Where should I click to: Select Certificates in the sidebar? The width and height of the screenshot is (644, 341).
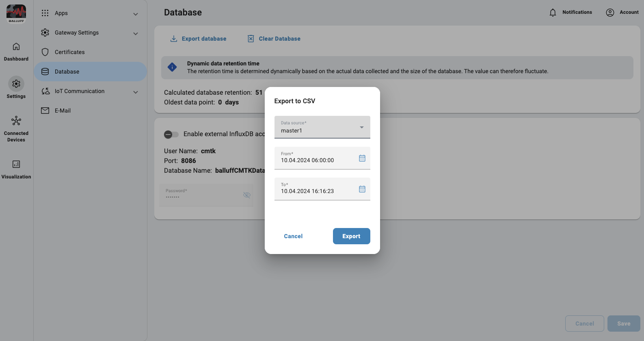point(70,52)
